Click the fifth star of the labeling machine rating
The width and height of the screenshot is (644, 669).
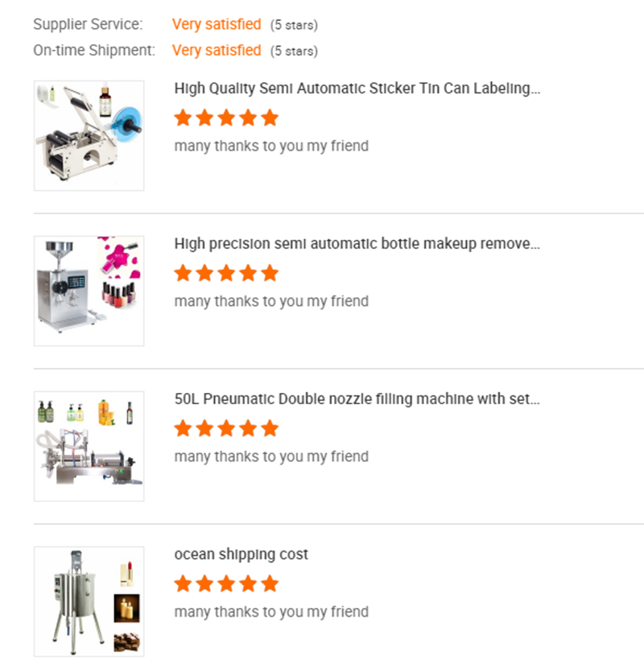[x=270, y=118]
